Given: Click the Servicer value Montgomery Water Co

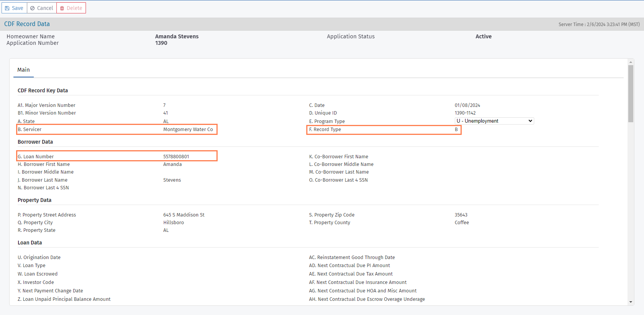Looking at the screenshot, I should point(188,130).
